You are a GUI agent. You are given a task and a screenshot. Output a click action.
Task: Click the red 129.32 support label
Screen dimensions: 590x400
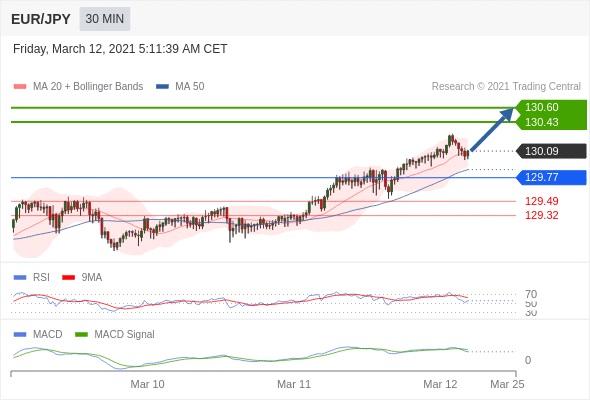(x=541, y=216)
